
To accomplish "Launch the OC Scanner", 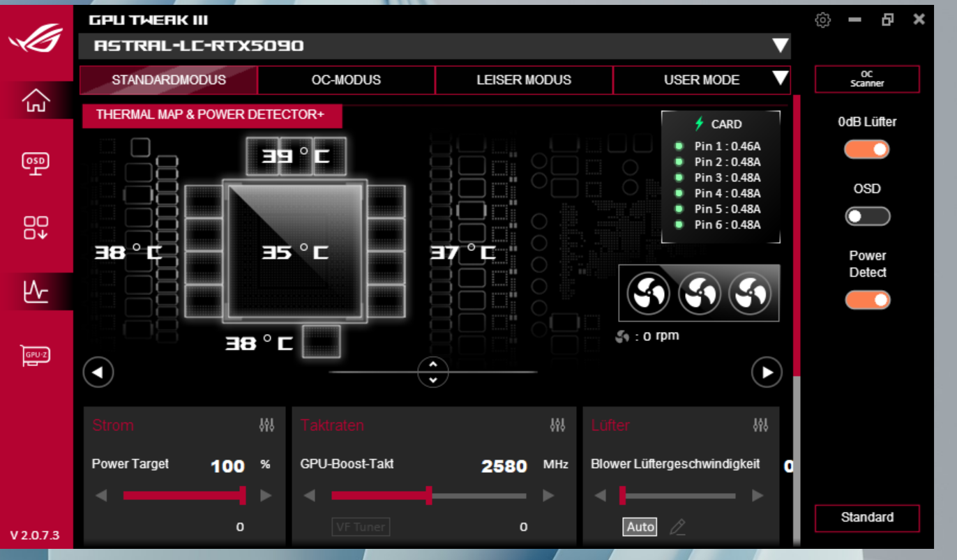I will [867, 79].
